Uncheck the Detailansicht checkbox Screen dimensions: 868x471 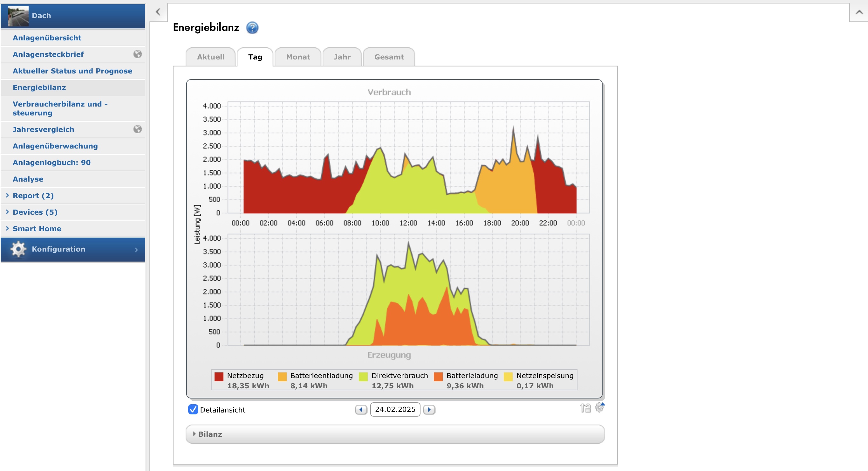tap(193, 410)
